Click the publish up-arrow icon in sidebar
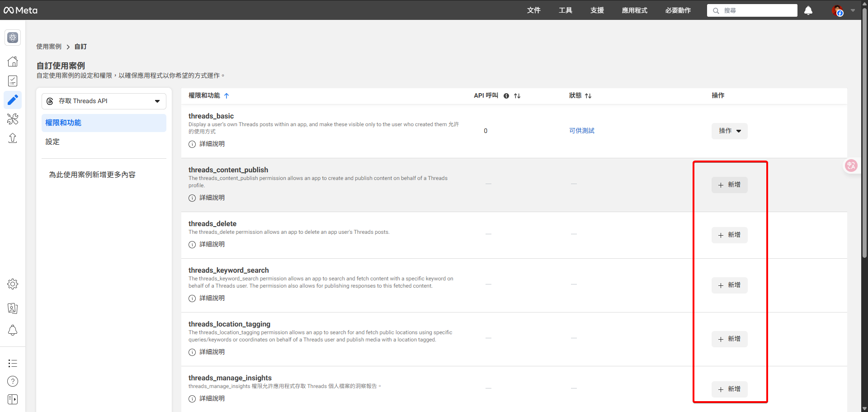Viewport: 868px width, 412px height. click(13, 138)
